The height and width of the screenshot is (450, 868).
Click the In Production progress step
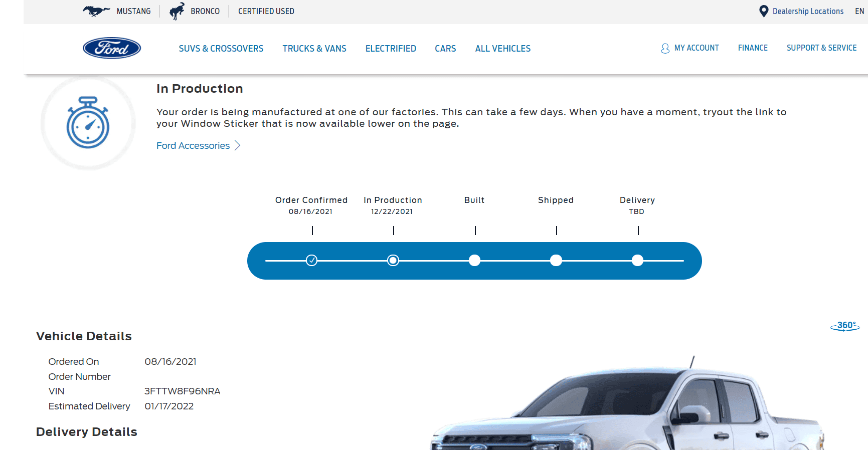pyautogui.click(x=393, y=261)
